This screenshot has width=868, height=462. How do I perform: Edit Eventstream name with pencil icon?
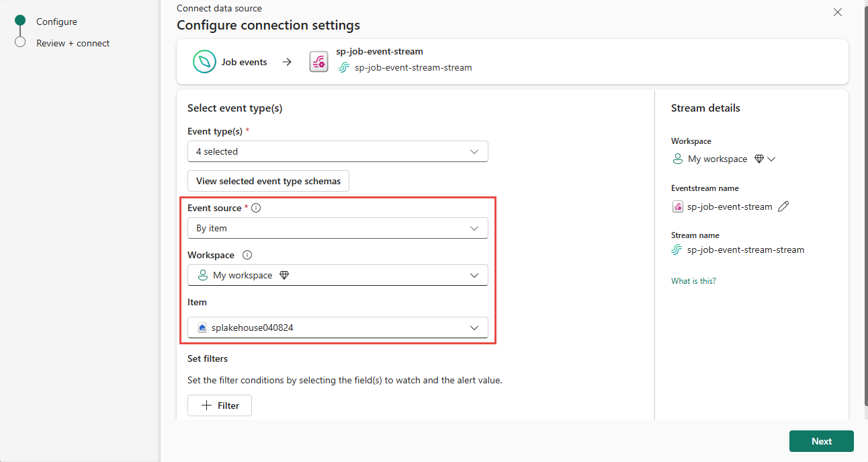click(x=783, y=206)
